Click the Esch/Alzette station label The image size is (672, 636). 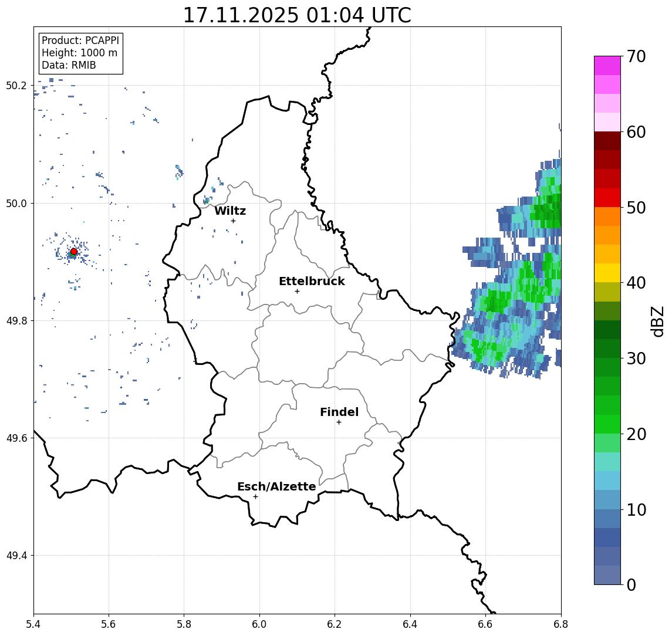(276, 486)
